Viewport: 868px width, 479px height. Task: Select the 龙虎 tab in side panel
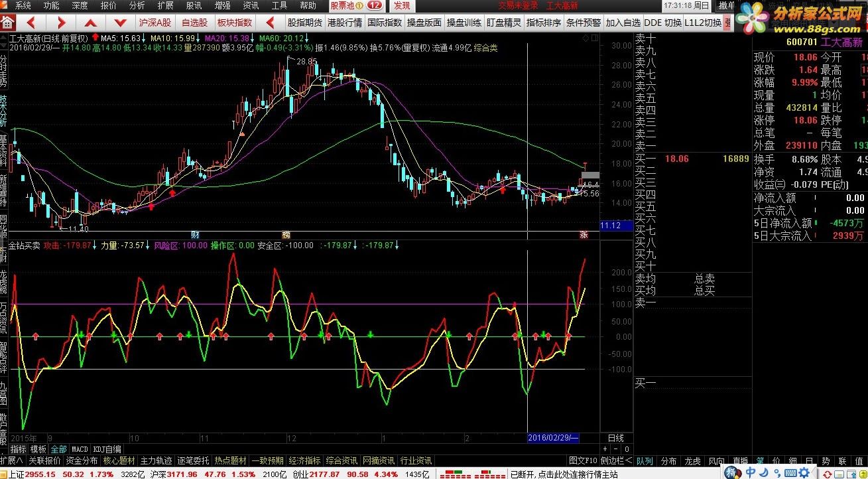tap(692, 460)
